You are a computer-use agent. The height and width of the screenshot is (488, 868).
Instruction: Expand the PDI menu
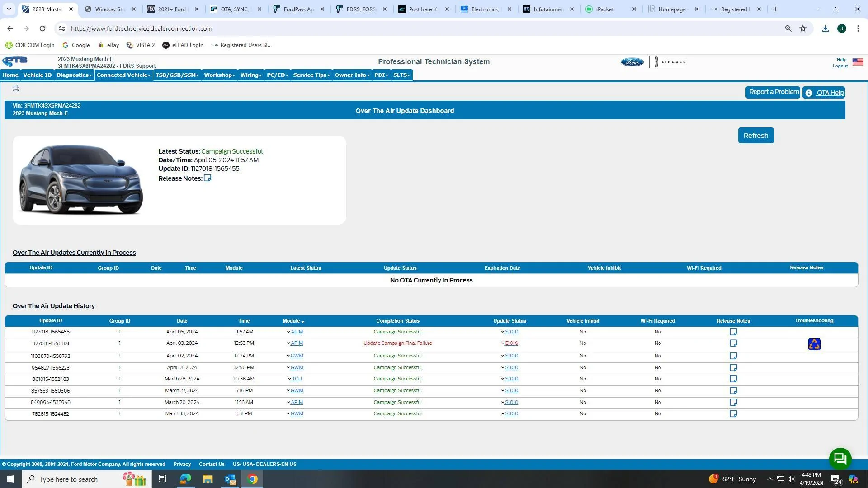(381, 75)
